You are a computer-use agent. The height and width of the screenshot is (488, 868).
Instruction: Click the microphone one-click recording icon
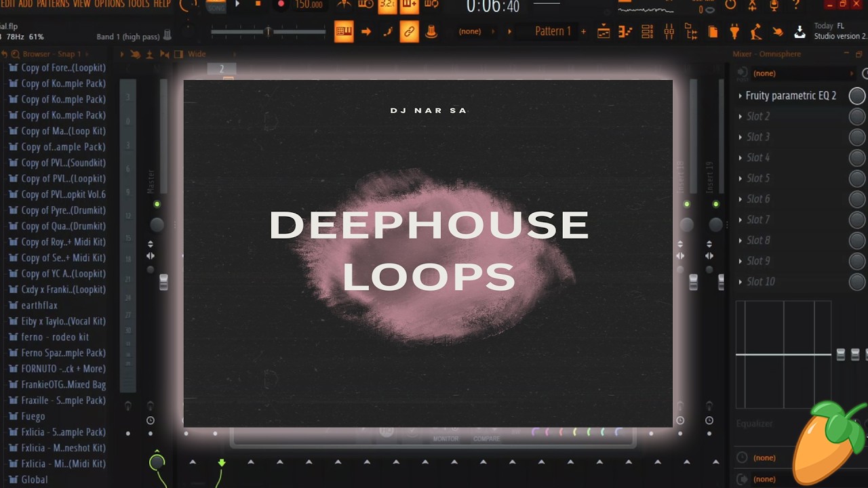[774, 5]
